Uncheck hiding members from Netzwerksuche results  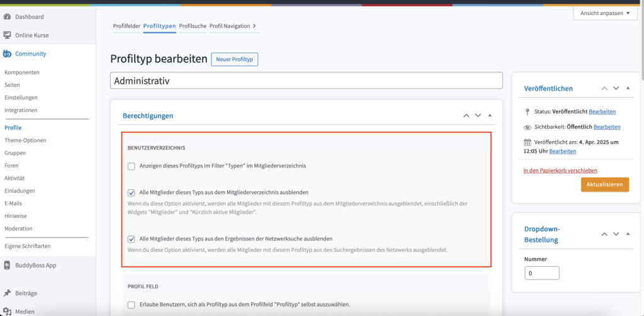(x=131, y=239)
